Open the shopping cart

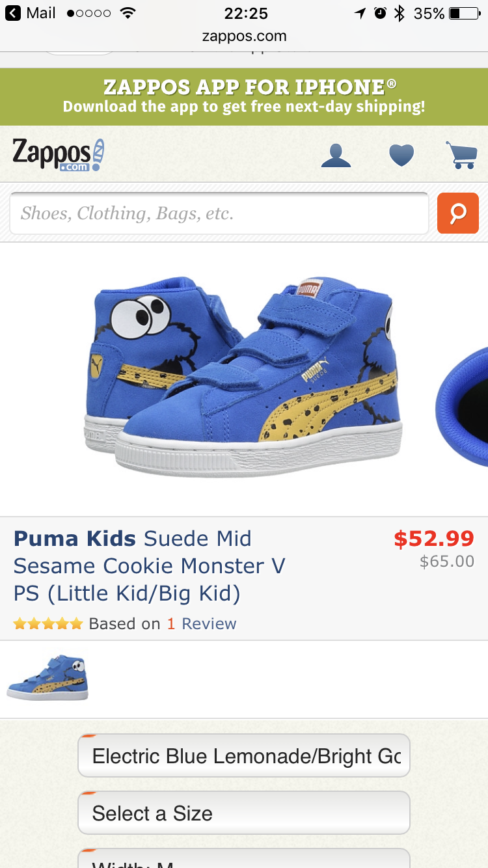coord(461,156)
